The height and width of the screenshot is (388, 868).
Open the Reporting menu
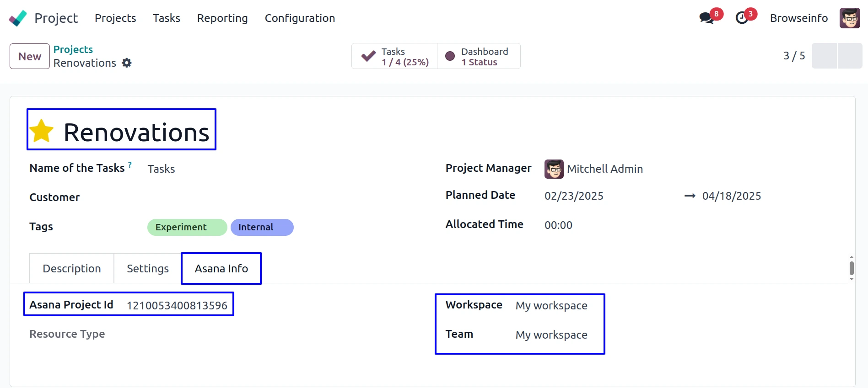pos(222,18)
